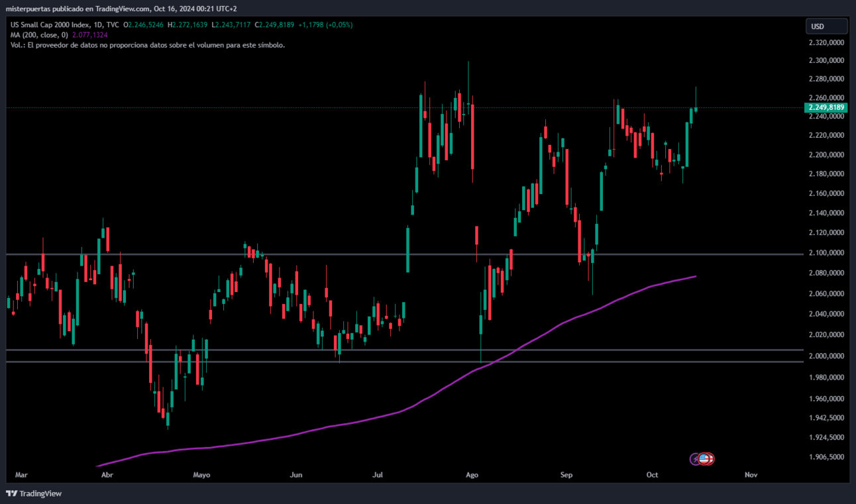Image resolution: width=856 pixels, height=504 pixels.
Task: Click the Sep label on the time axis
Action: [566, 475]
